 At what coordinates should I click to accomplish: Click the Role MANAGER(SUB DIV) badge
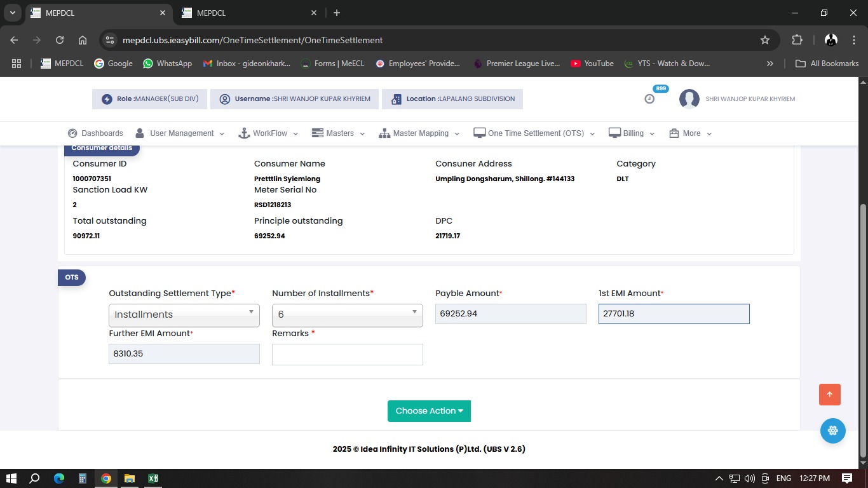(x=150, y=99)
